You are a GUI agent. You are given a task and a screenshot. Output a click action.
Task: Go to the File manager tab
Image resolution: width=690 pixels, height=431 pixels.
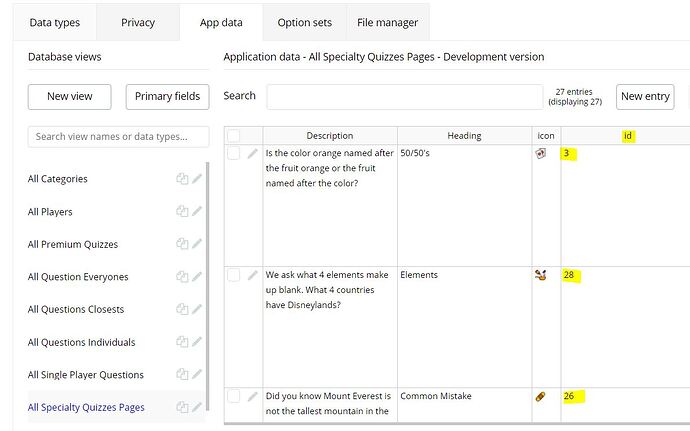click(387, 22)
